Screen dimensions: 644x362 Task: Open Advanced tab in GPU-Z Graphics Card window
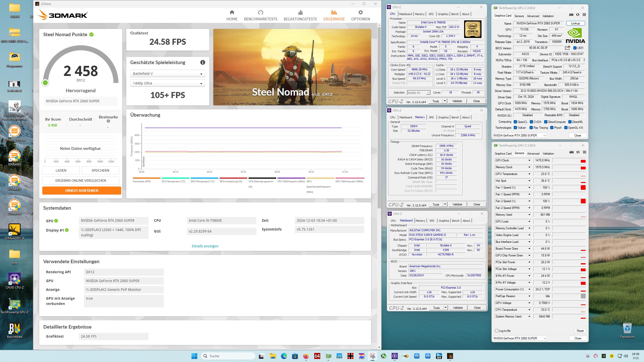pyautogui.click(x=533, y=16)
